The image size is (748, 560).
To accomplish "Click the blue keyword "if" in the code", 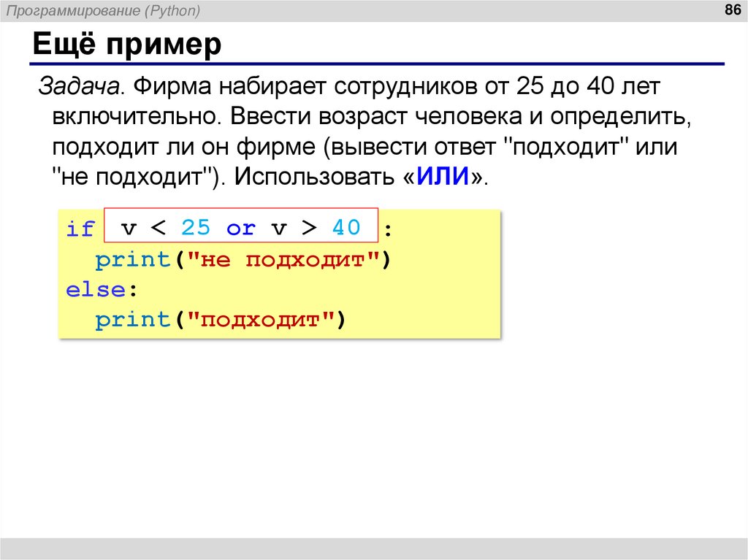I will pos(80,228).
